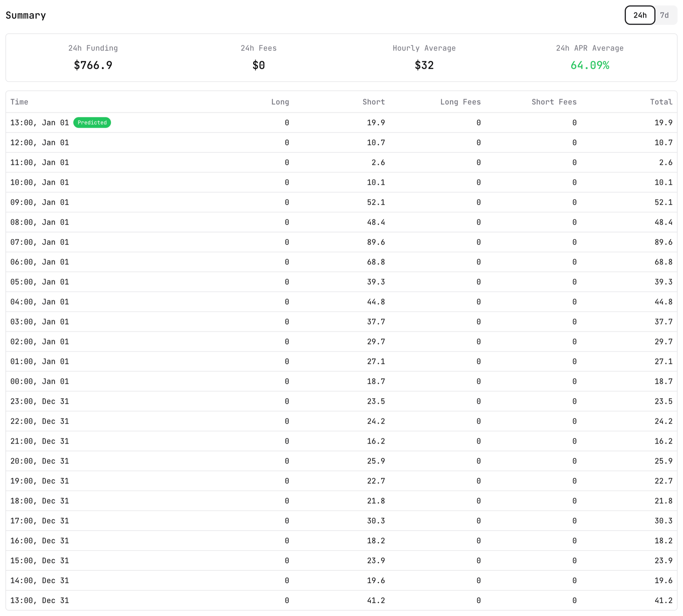Select the 24h APR Average value 64.09%
683x616 pixels.
pos(589,65)
